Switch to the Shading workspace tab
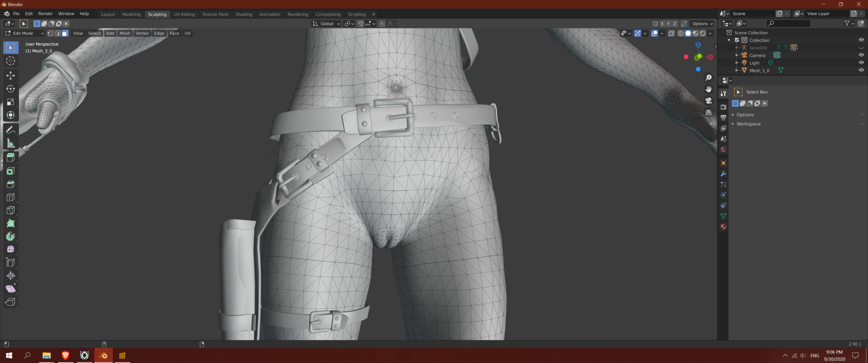The height and width of the screenshot is (363, 868). 244,14
